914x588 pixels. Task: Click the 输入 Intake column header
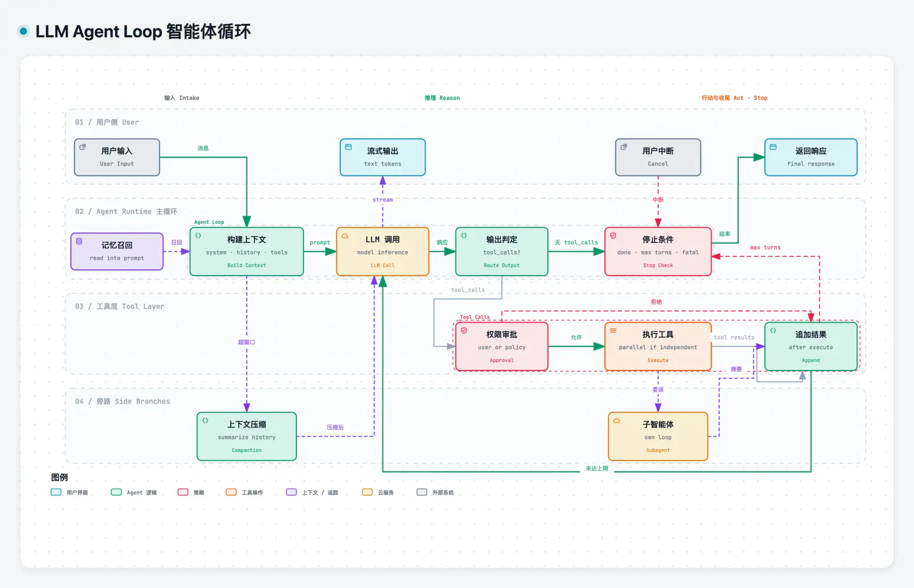tap(182, 98)
